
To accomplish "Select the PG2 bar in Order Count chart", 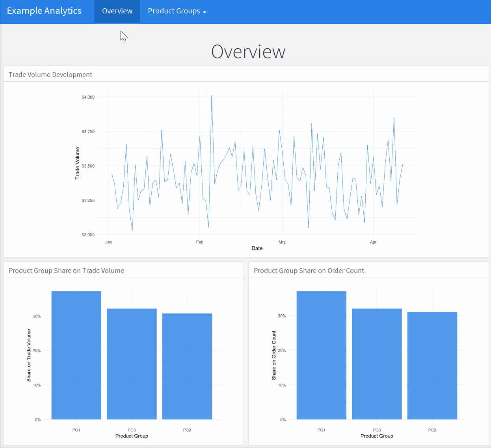I will coord(432,366).
